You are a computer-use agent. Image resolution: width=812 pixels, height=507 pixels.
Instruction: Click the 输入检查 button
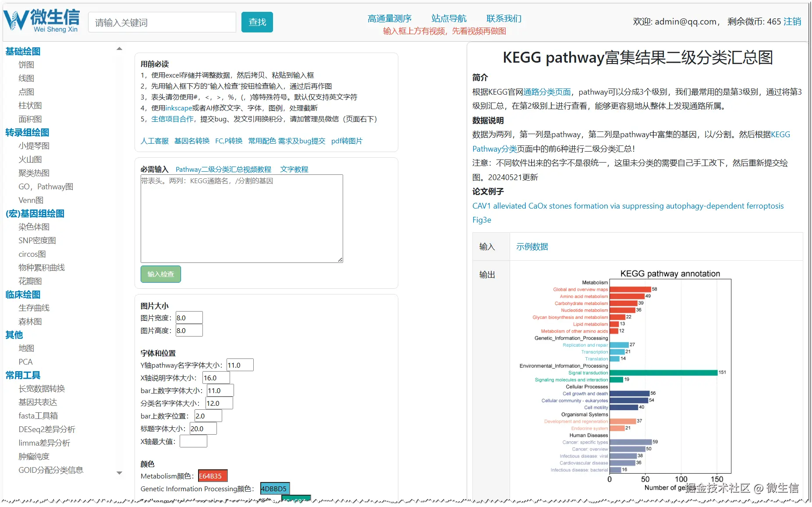point(161,274)
